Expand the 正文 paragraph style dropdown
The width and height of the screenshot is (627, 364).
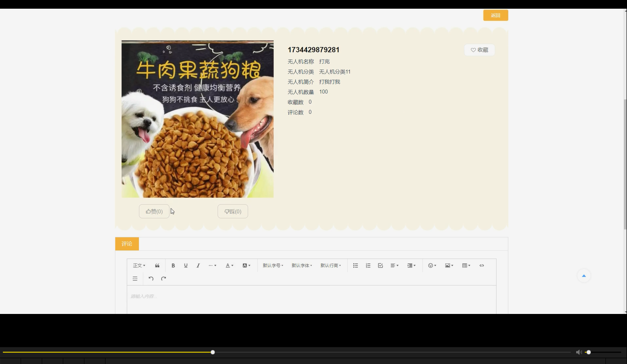[x=139, y=265]
